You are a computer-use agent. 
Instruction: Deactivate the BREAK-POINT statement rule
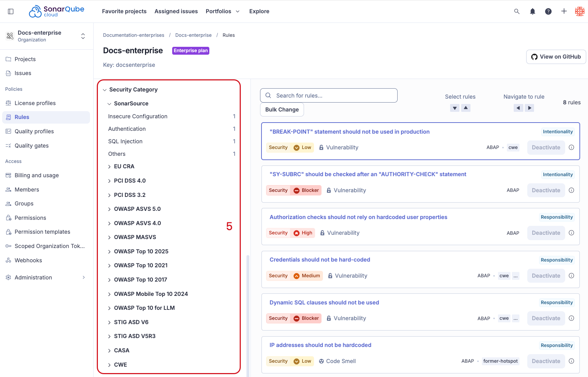pyautogui.click(x=546, y=148)
